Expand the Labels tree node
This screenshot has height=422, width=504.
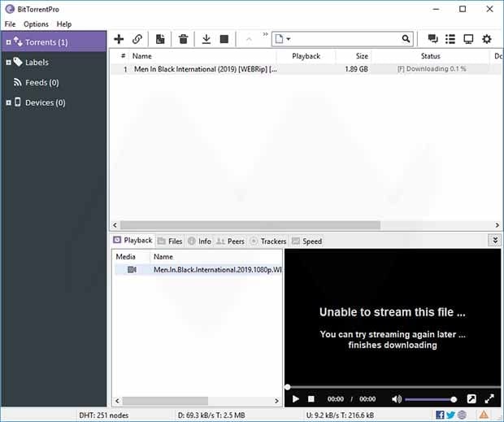point(9,63)
